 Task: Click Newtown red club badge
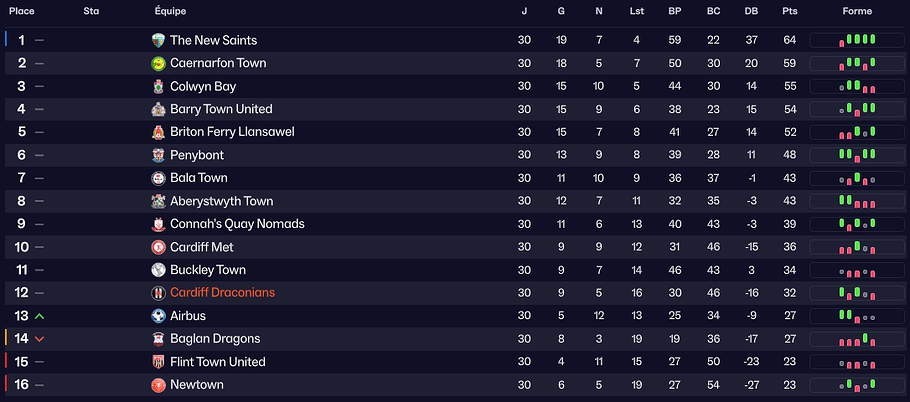click(x=158, y=385)
